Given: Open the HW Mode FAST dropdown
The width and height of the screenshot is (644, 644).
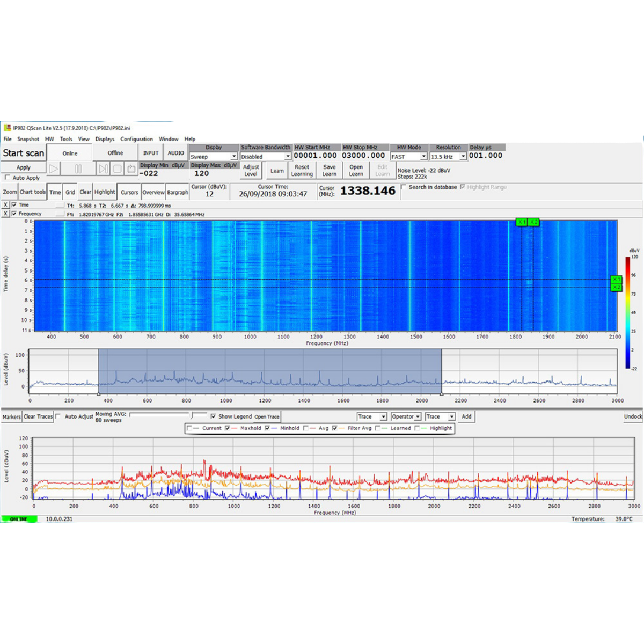Looking at the screenshot, I should click(x=408, y=157).
